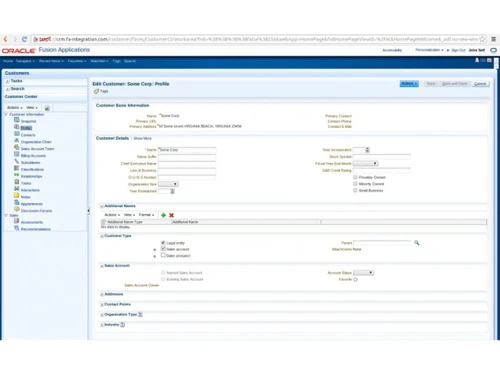Expand the Tasks panel in left sidebar

pyautogui.click(x=8, y=81)
